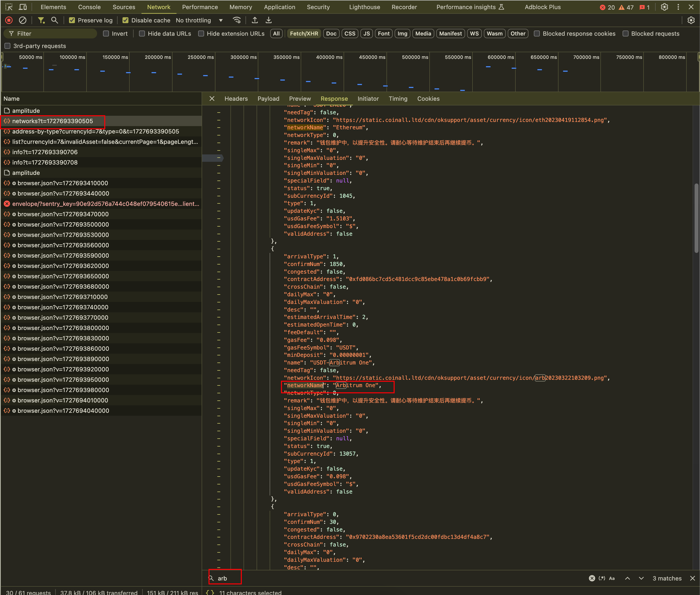Toggle the device toolbar icon

pyautogui.click(x=23, y=7)
